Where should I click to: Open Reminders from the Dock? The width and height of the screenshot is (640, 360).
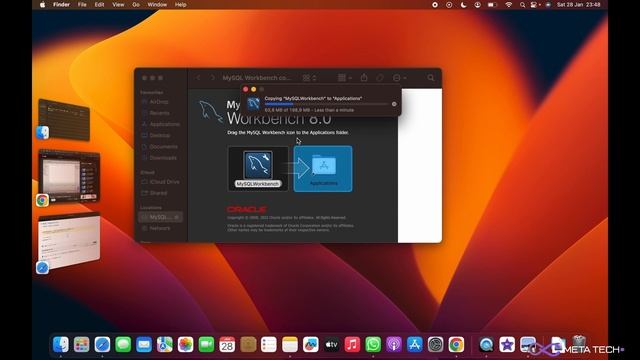269,344
